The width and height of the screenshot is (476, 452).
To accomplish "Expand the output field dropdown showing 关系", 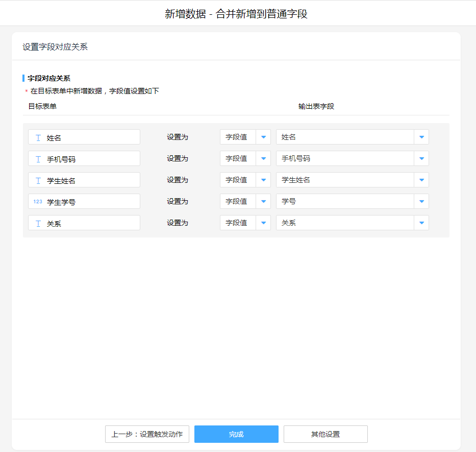I will coord(421,223).
